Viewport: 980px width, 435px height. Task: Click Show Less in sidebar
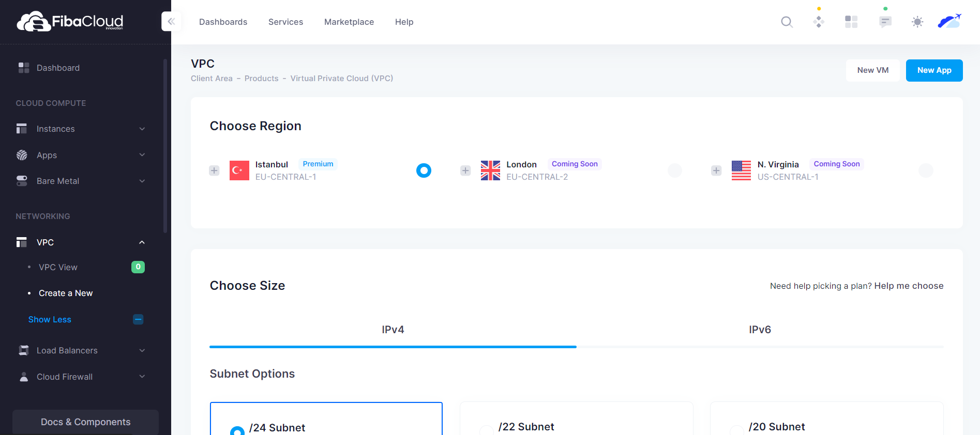point(50,319)
